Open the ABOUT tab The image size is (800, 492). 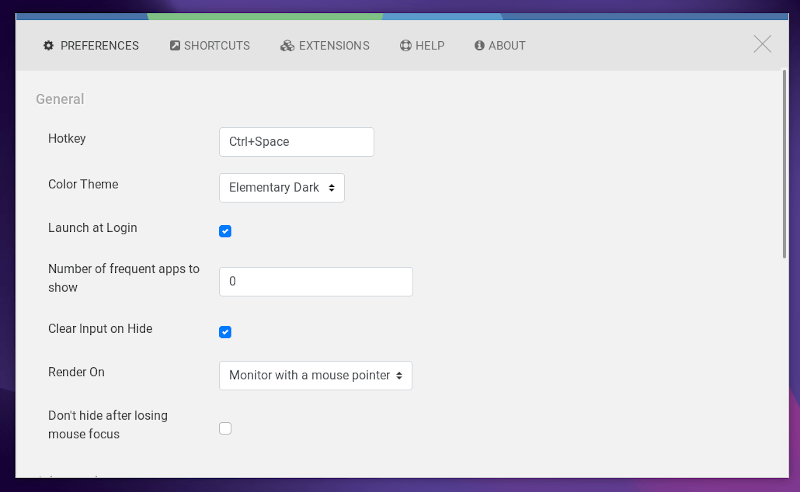pos(500,46)
